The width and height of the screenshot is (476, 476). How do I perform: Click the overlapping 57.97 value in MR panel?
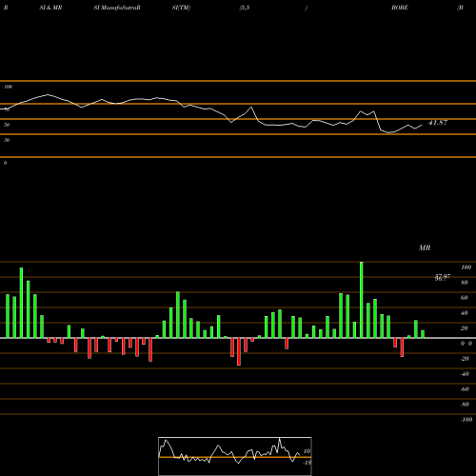coord(443,278)
